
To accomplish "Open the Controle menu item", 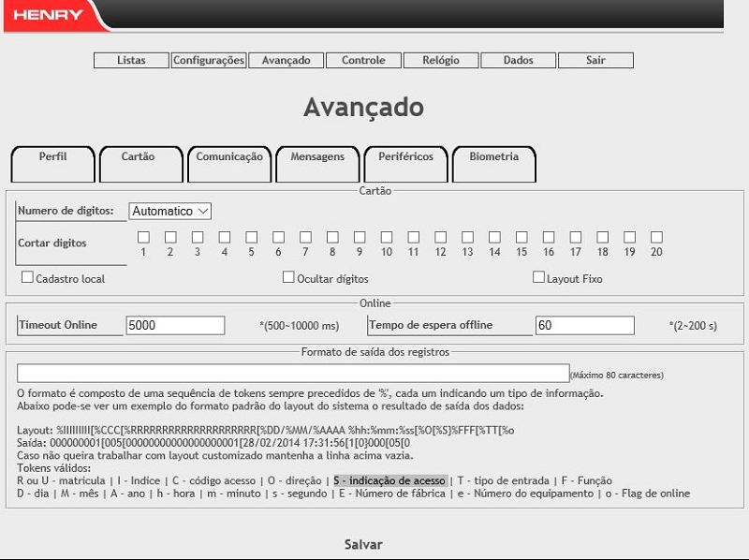I will click(x=363, y=60).
